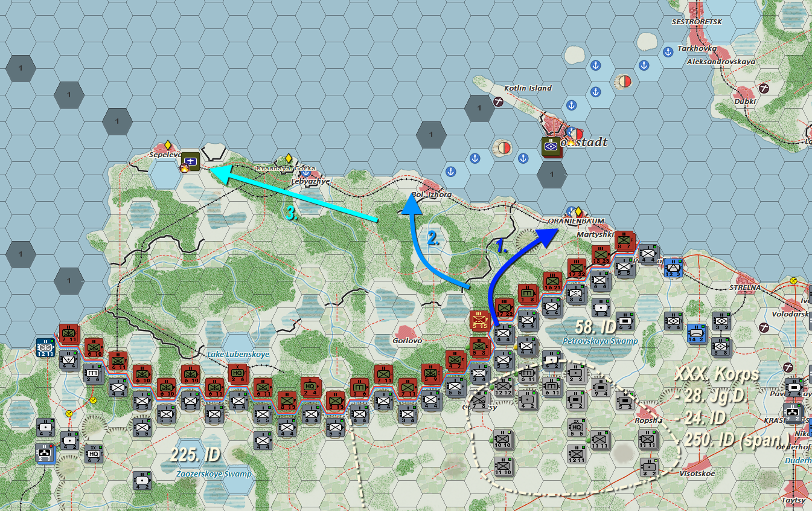Select the grey infantry unit 12 12
812x511 pixels.
pos(503,386)
